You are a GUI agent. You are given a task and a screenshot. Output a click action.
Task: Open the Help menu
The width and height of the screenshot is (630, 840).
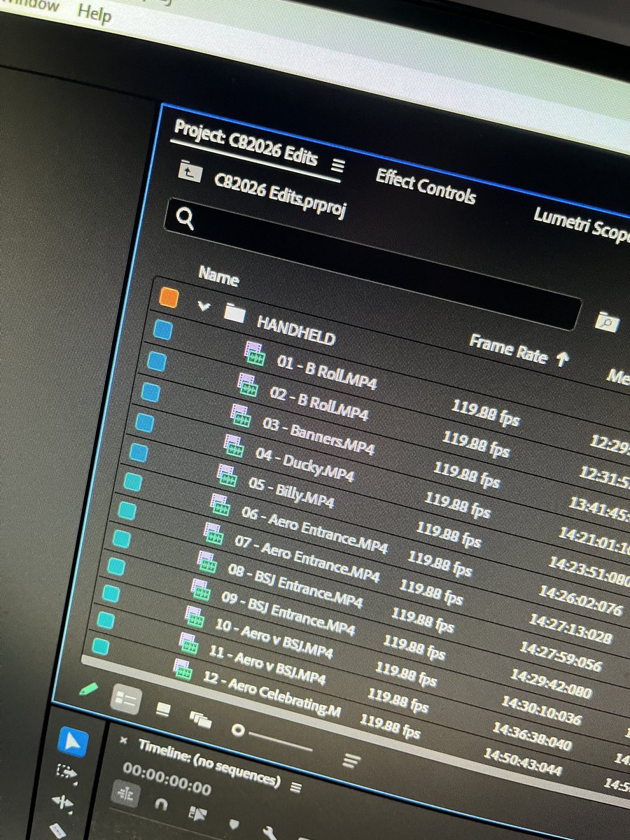94,13
